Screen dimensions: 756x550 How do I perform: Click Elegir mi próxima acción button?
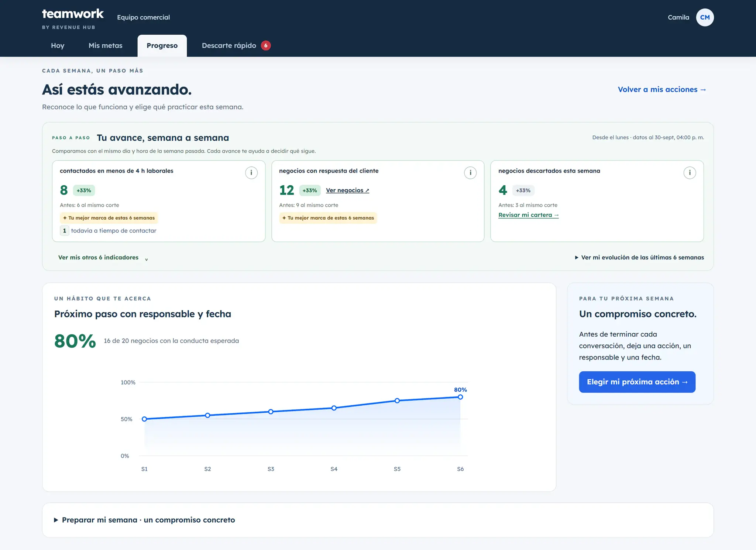[x=637, y=382]
